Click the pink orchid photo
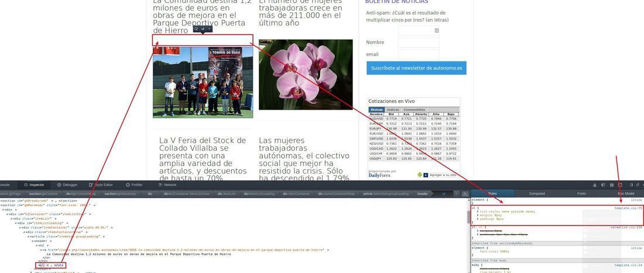 click(x=306, y=74)
